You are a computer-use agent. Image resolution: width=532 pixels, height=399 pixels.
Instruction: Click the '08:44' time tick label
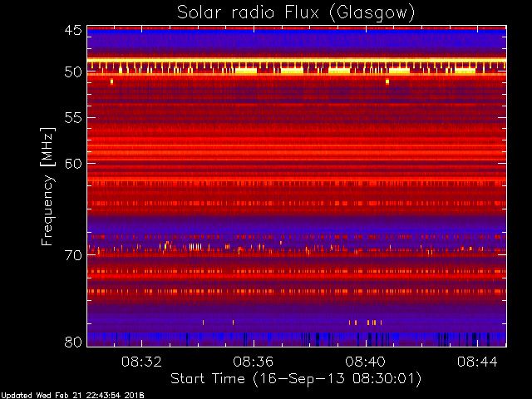[x=477, y=362]
